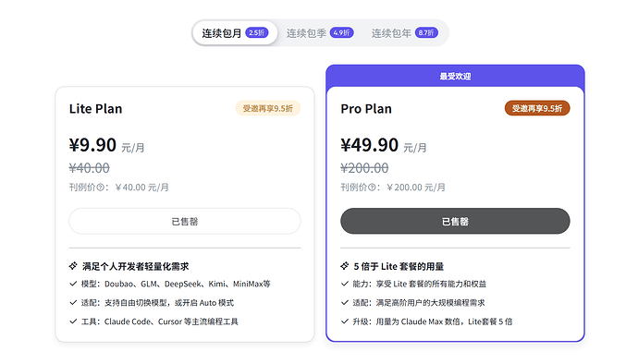The height and width of the screenshot is (364, 638).
Task: Click the struck-through ¥40.00 price
Action: click(89, 168)
